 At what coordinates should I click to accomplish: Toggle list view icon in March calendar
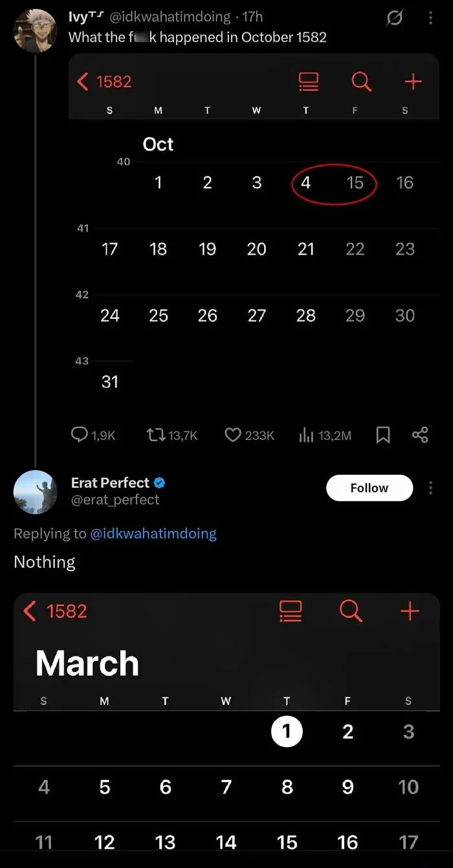(x=291, y=611)
